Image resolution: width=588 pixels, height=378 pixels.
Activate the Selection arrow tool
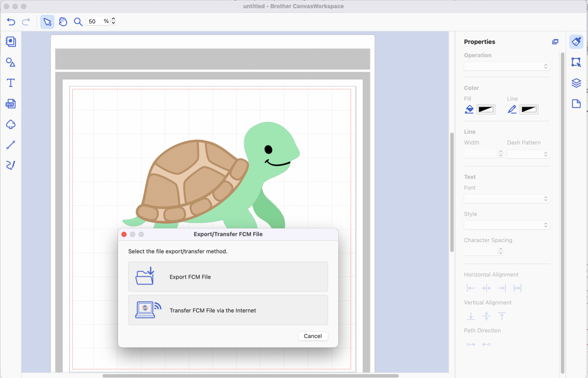pos(47,22)
